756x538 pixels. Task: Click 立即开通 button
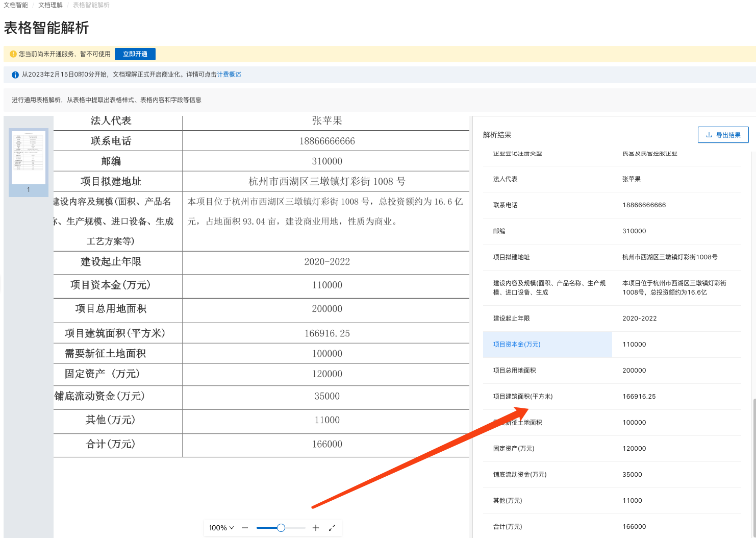point(135,54)
